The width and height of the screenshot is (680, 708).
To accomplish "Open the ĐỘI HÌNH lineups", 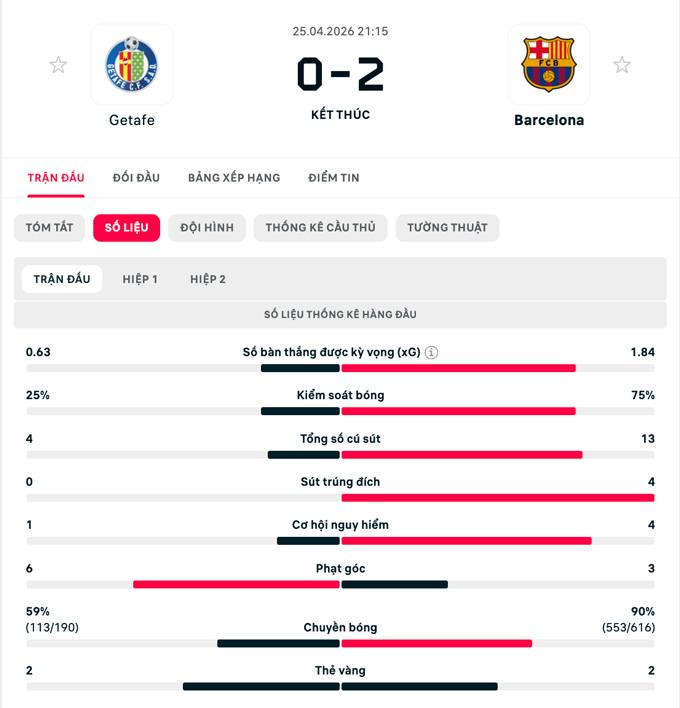I will (207, 228).
